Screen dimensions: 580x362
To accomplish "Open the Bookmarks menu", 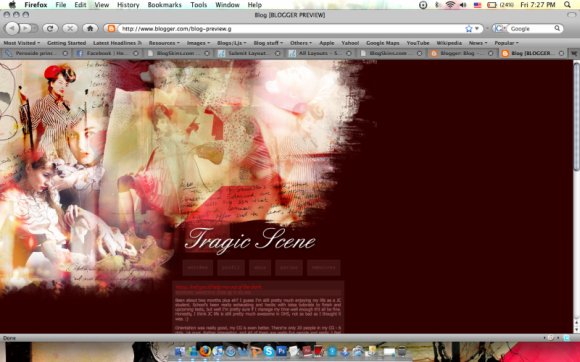I will 165,5.
